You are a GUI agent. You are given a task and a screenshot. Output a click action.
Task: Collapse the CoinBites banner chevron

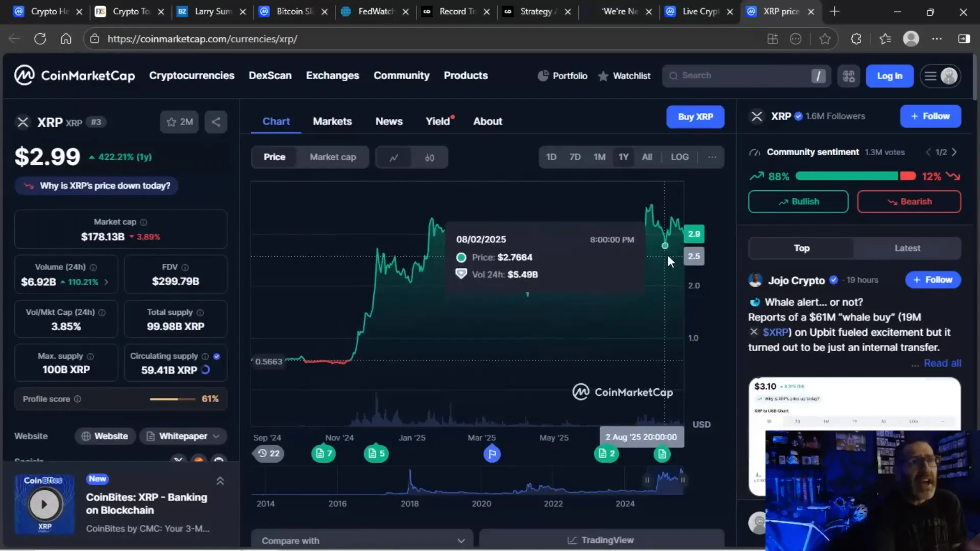[x=220, y=481]
